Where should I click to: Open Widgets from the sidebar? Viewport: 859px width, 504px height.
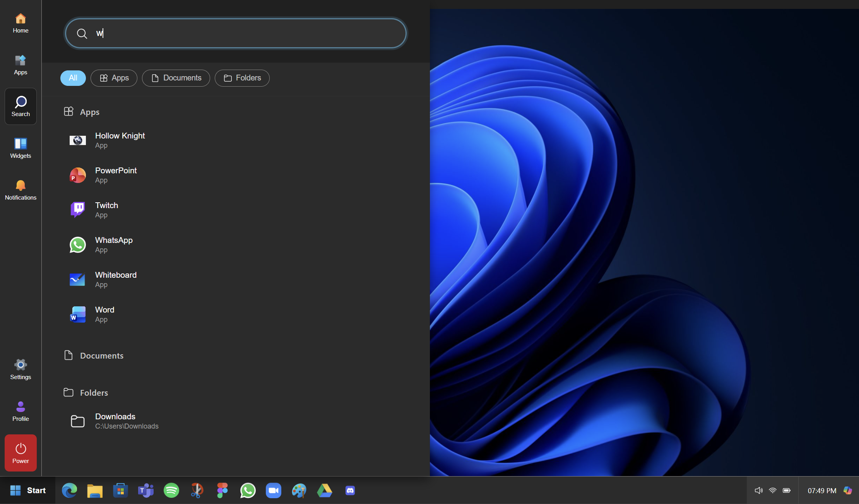[x=21, y=148]
